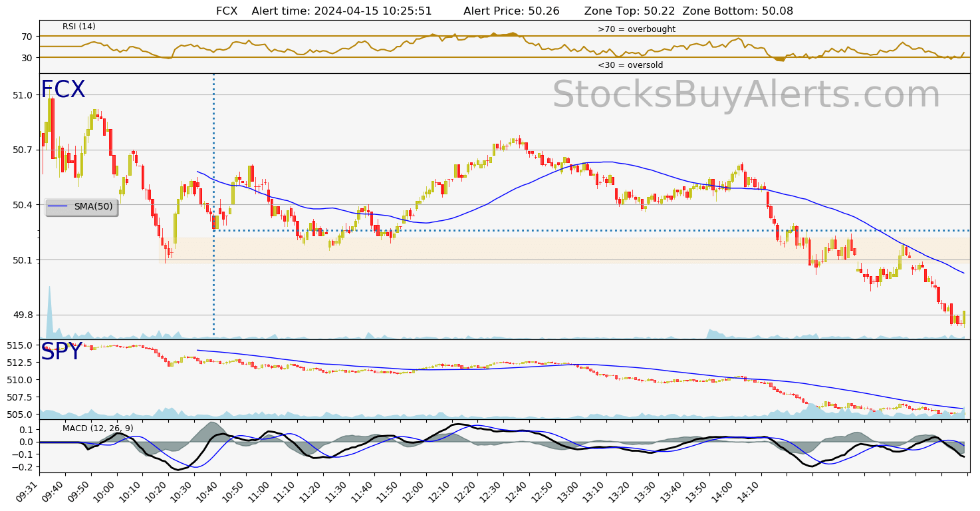Select the 50.4 price axis label

point(23,205)
